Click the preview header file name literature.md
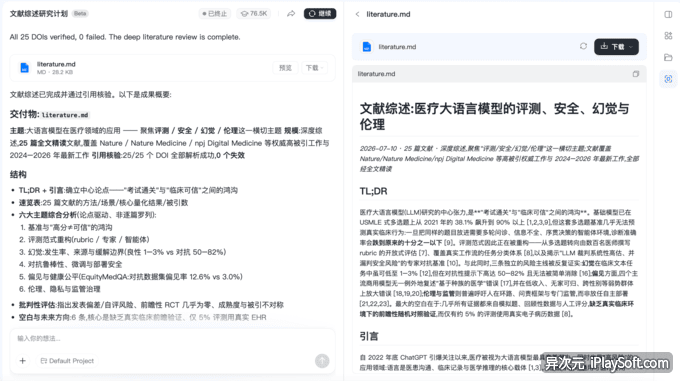 (x=397, y=47)
